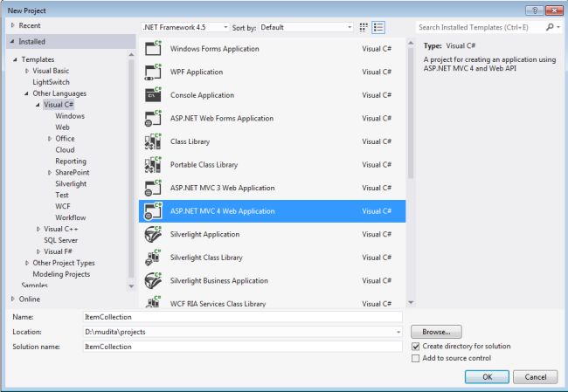Click the search magnifier icon
The height and width of the screenshot is (392, 568).
click(x=550, y=27)
